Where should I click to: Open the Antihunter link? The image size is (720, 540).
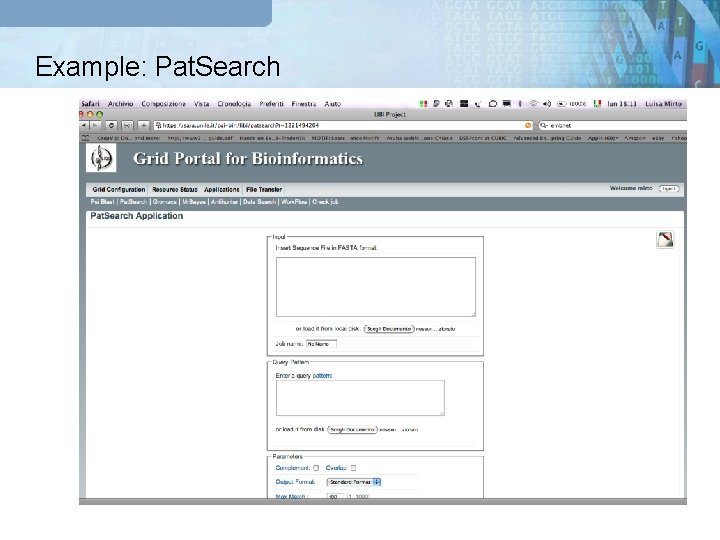[224, 202]
